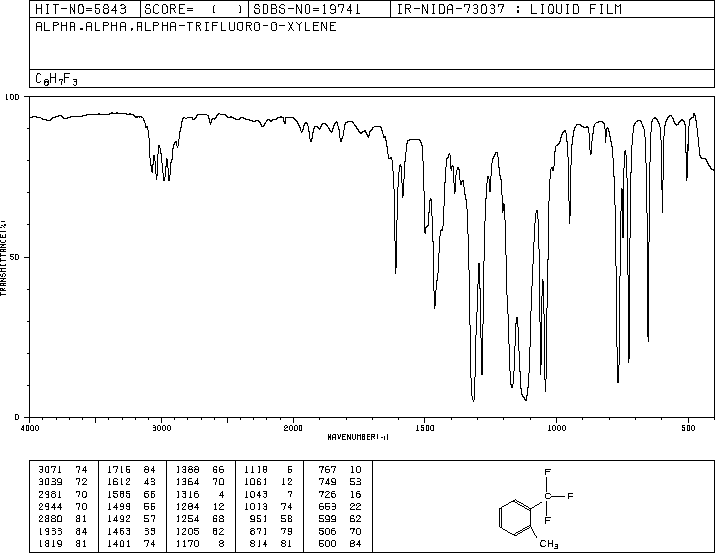This screenshot has height=553, width=715.
Task: Select the compound name ALPHA,ALPHA,ALPHA-TRIFLUORO-O-XYLENE
Action: (x=186, y=26)
